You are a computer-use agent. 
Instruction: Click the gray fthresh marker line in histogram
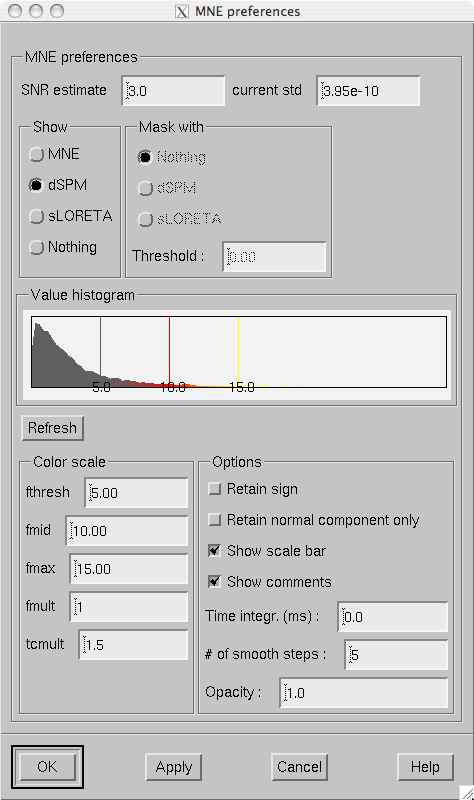click(x=101, y=349)
